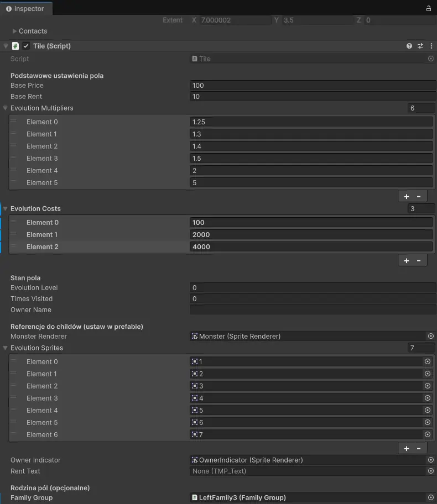Viewport: 437px width, 504px height.
Task: Click the 'Rodzina pól (opcjonalne)' header
Action: (50, 488)
